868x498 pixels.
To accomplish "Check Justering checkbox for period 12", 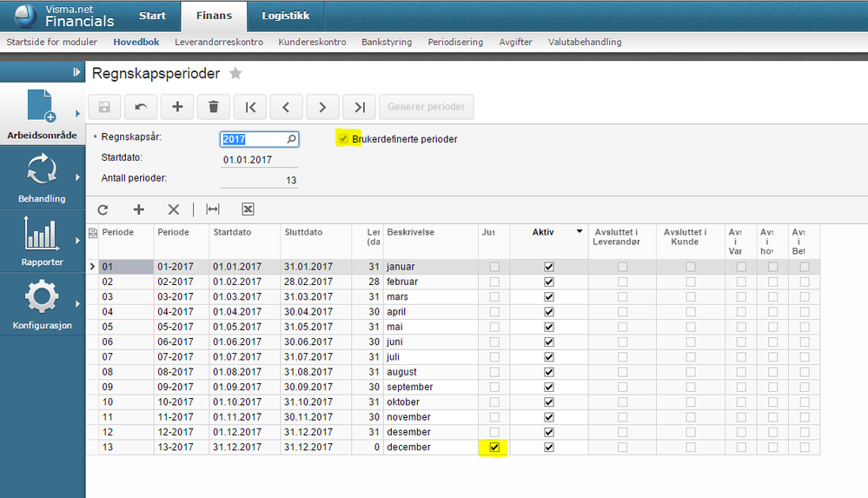I will pyautogui.click(x=494, y=432).
